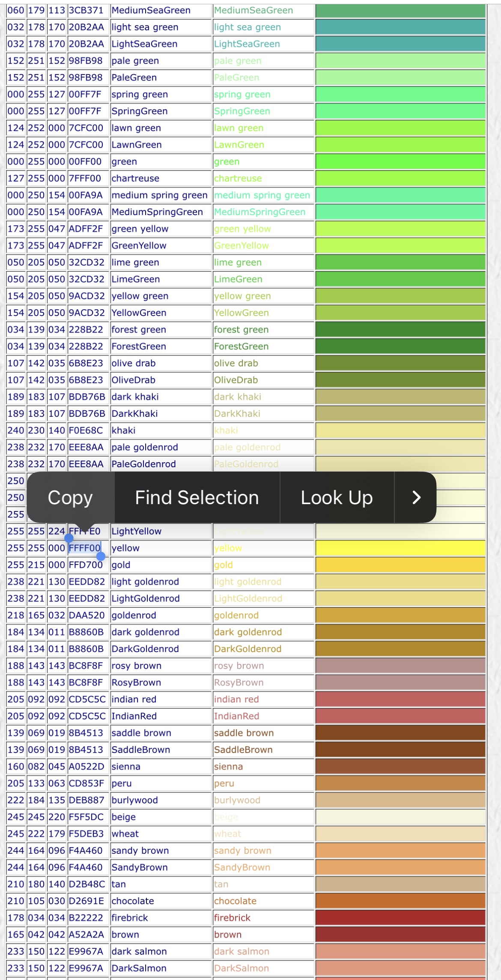The height and width of the screenshot is (980, 501).
Task: Click the goldenrod color swatch bar
Action: coord(400,615)
